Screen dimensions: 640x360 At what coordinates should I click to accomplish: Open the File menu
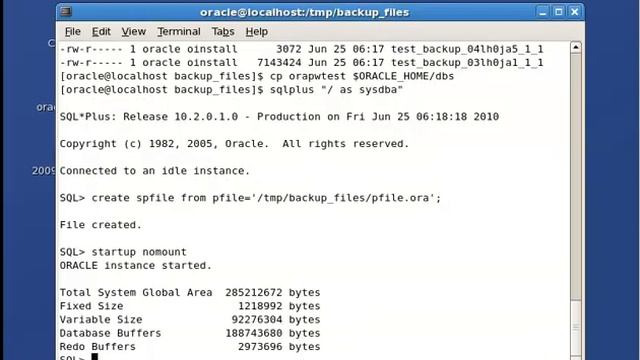point(73,31)
